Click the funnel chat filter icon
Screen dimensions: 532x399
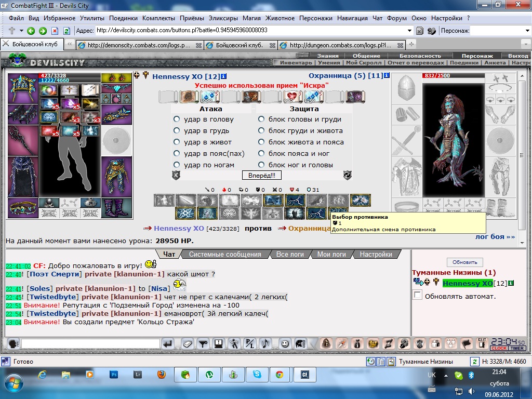[203, 344]
